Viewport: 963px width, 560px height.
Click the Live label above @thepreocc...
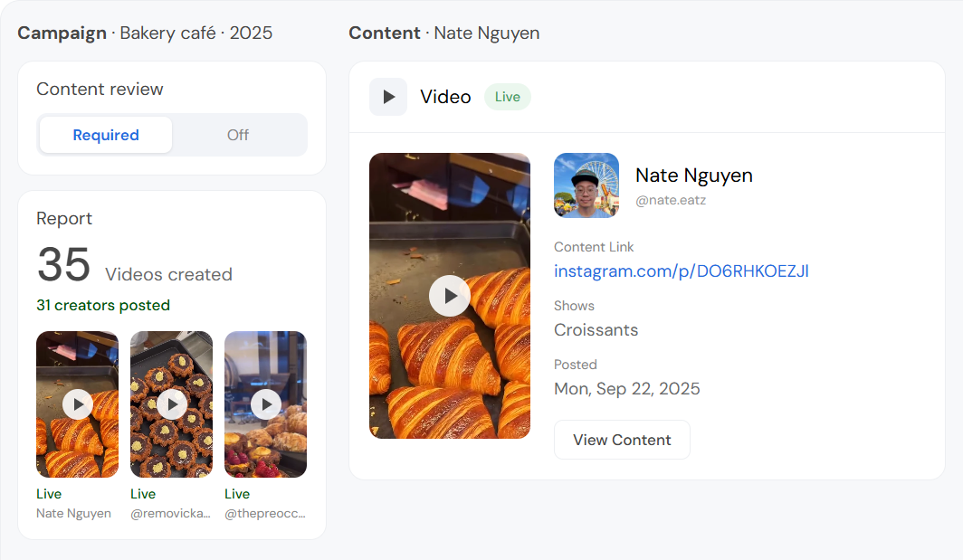[x=237, y=494]
